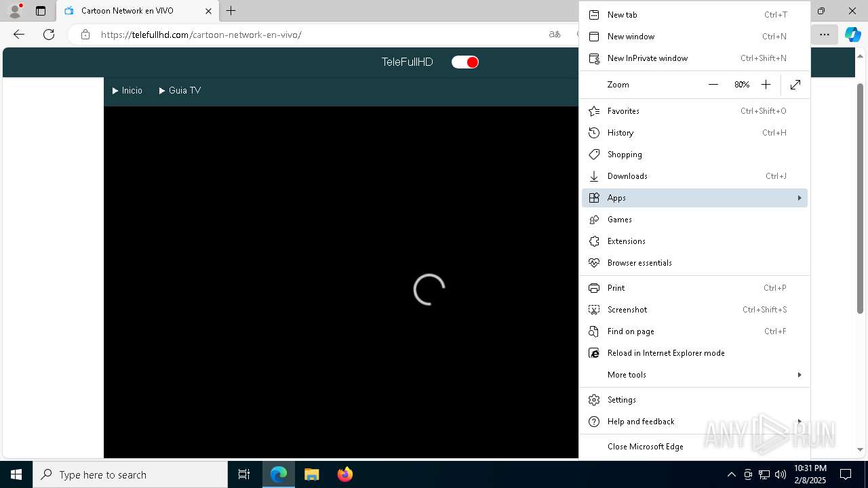The height and width of the screenshot is (488, 868).
Task: Choose Print from the menu
Action: point(694,288)
